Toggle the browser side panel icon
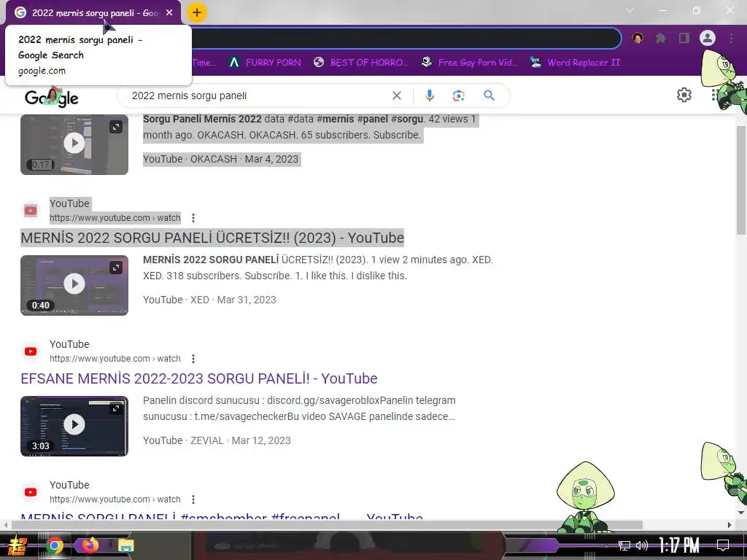 click(684, 38)
